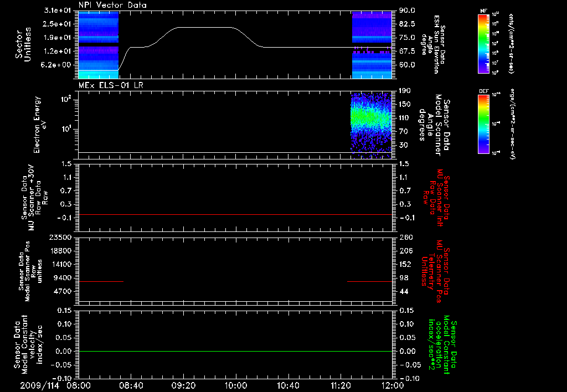Click the ESH Sun Elevation Angle label
Image resolution: width=567 pixels, height=392 pixels.
tap(433, 44)
